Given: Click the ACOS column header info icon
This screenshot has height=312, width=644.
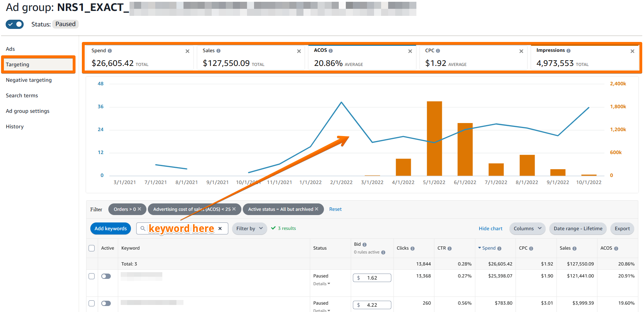Looking at the screenshot, I should click(x=616, y=249).
